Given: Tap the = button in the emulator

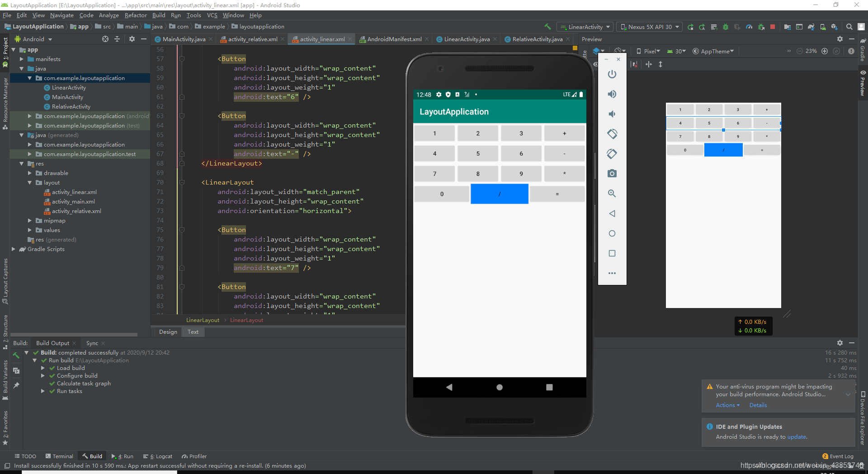Looking at the screenshot, I should [x=557, y=194].
